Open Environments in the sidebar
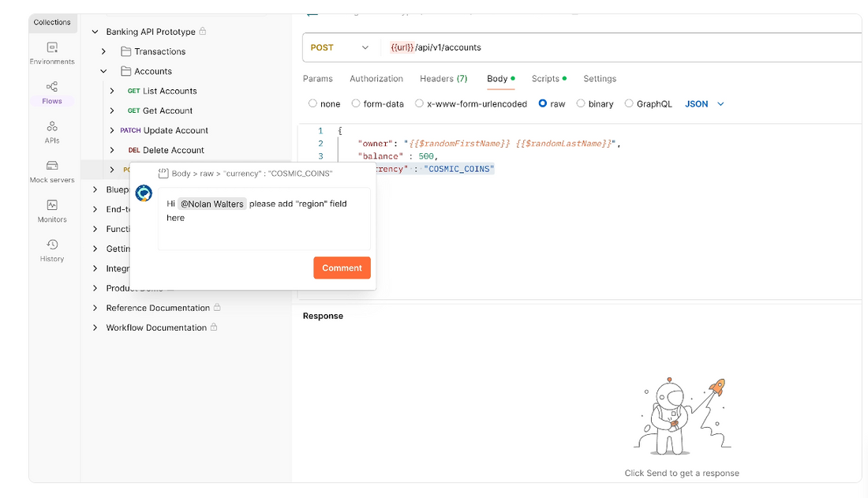This screenshot has width=868, height=498. [52, 52]
